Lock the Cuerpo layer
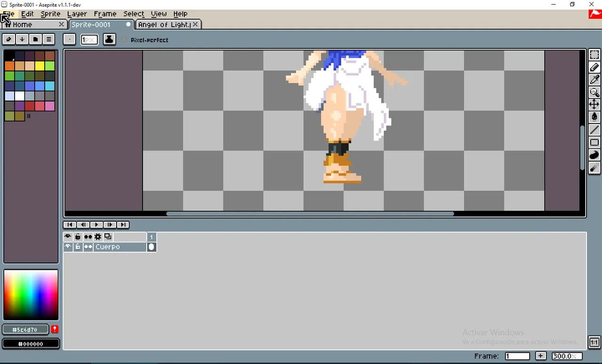This screenshot has width=602, height=364. click(x=78, y=247)
